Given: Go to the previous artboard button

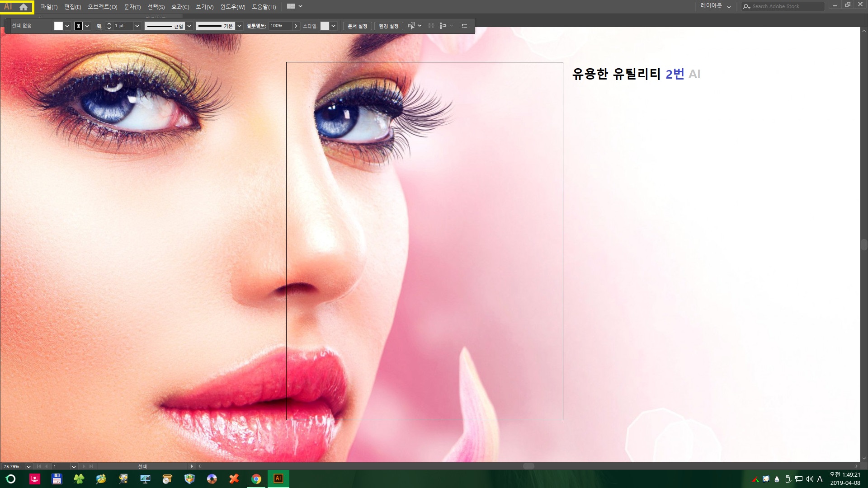Looking at the screenshot, I should click(x=46, y=466).
